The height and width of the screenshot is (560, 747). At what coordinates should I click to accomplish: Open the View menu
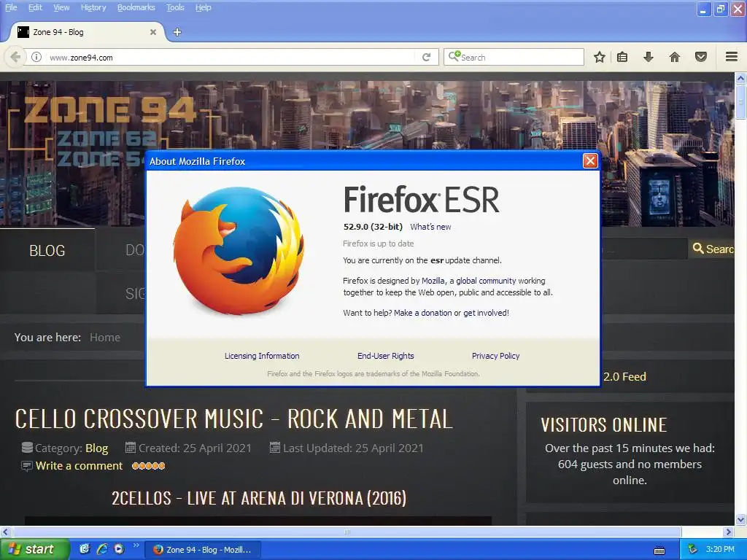coord(61,7)
